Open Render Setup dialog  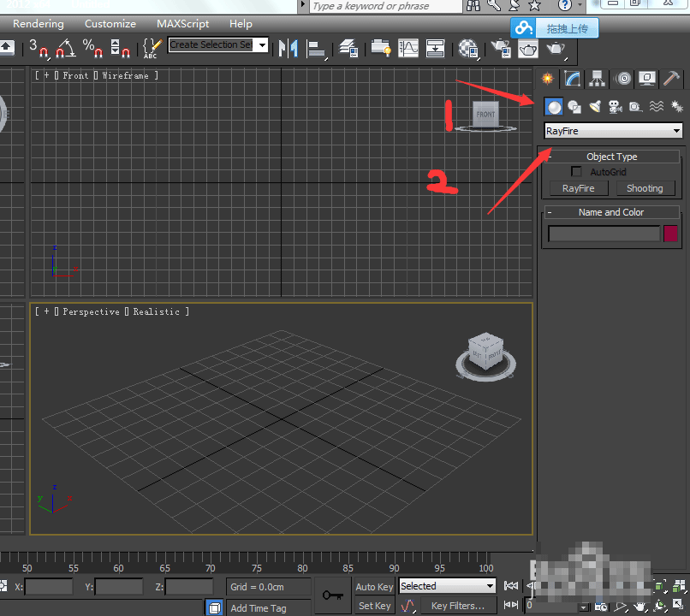pyautogui.click(x=501, y=48)
